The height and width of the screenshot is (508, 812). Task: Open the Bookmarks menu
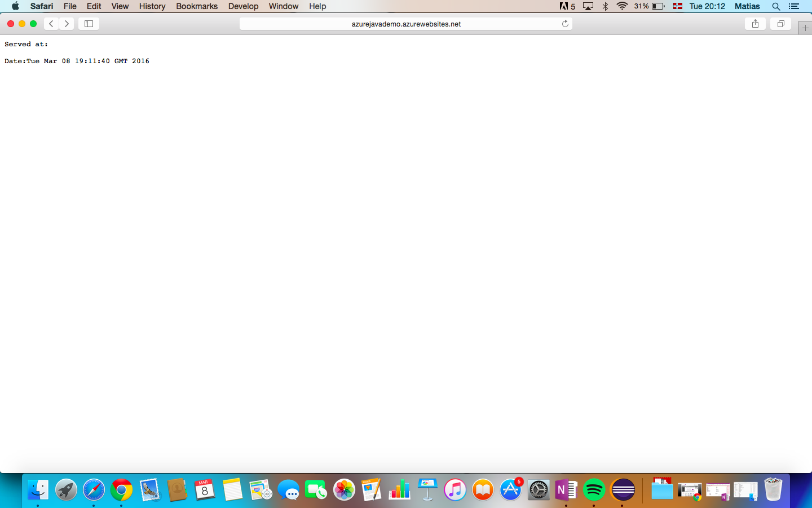pyautogui.click(x=197, y=6)
